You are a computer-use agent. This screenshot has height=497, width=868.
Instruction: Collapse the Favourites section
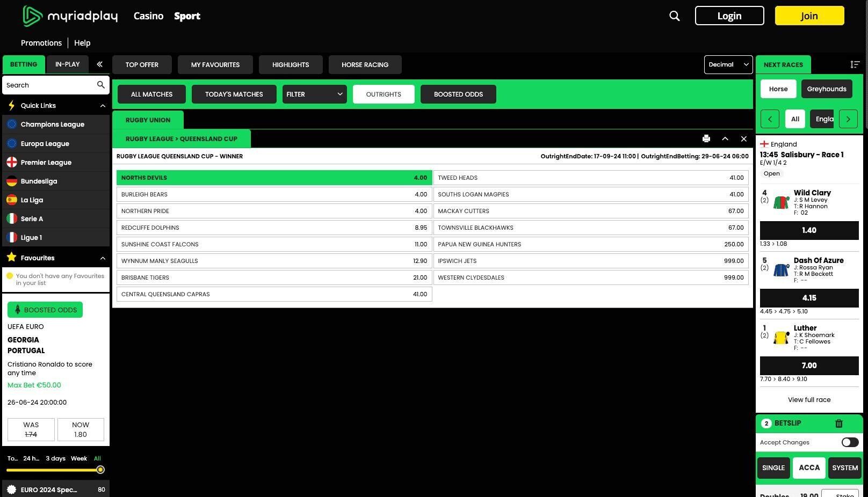103,258
